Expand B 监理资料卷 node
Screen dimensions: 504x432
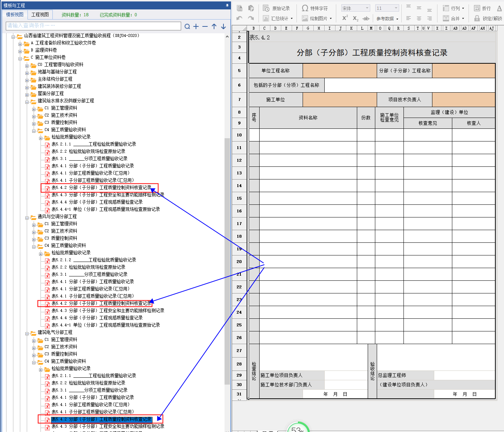coord(20,51)
